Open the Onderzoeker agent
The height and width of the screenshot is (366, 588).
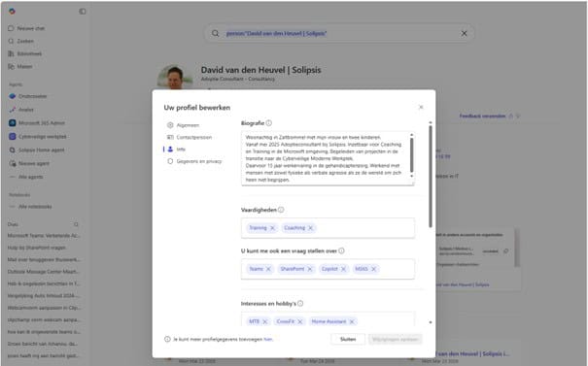28,96
